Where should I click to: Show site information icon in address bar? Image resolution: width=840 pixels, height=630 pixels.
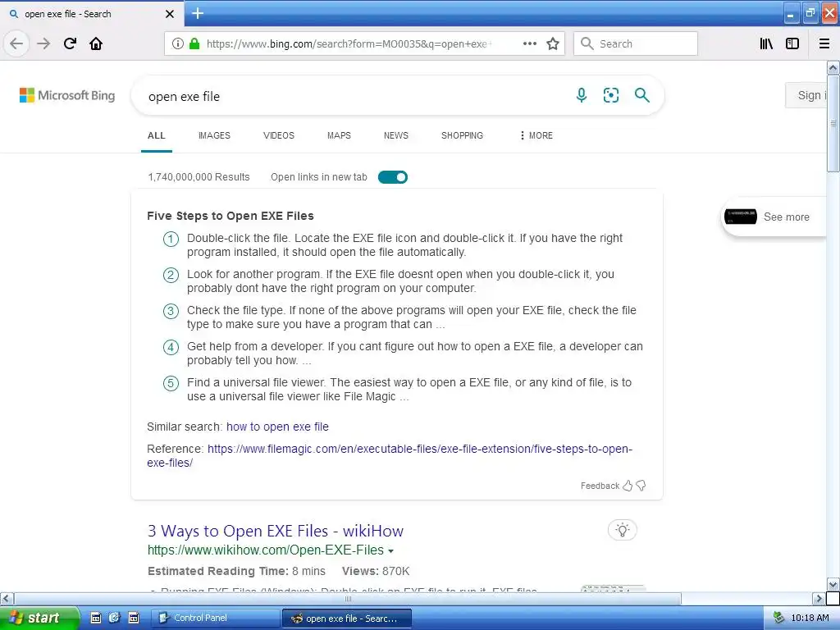(x=178, y=43)
